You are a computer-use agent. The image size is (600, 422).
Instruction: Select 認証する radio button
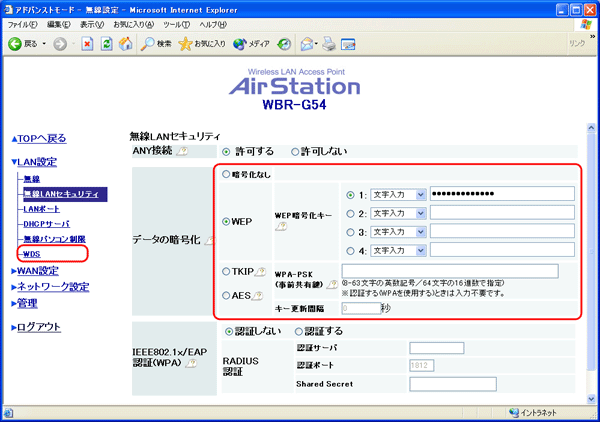point(299,332)
